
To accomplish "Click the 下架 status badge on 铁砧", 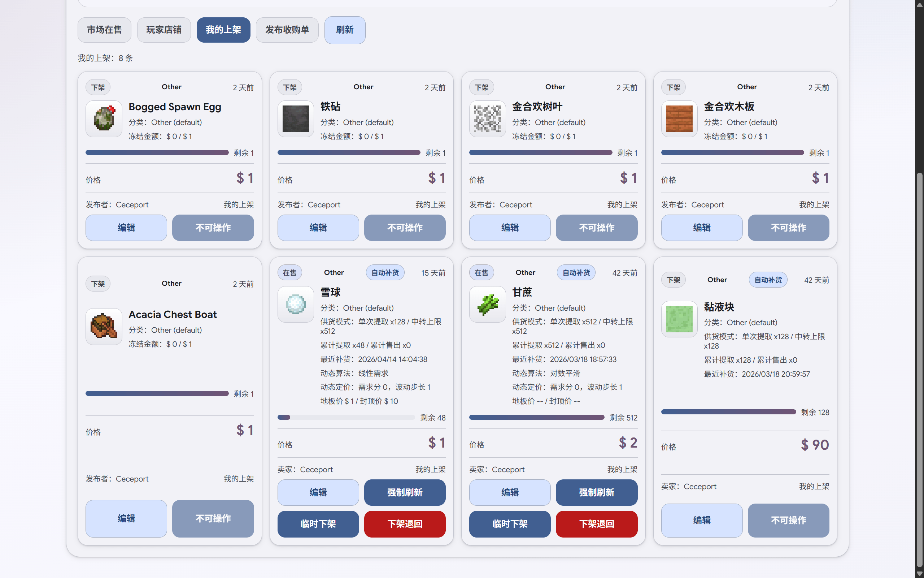I will (x=290, y=87).
